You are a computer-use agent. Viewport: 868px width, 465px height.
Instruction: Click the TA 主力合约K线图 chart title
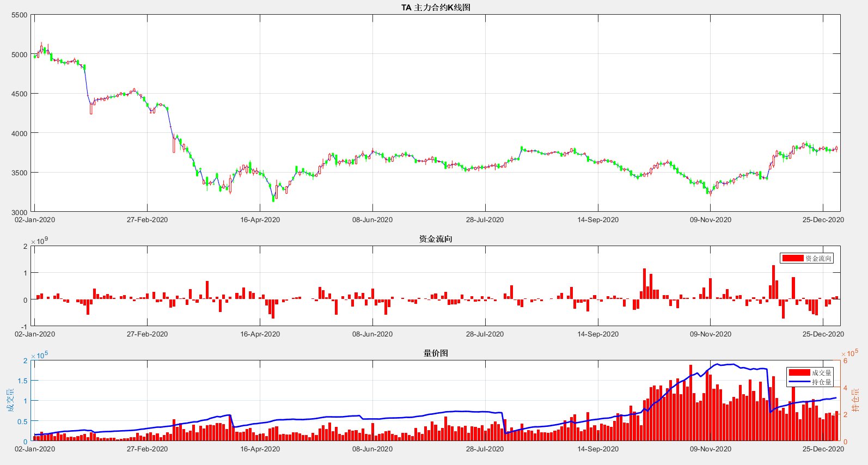(436, 8)
